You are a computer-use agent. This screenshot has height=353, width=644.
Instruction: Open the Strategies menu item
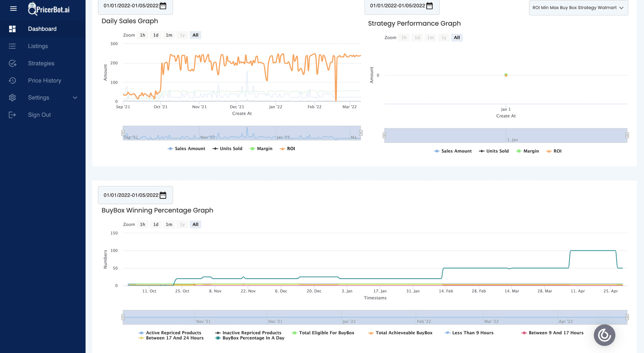[41, 63]
